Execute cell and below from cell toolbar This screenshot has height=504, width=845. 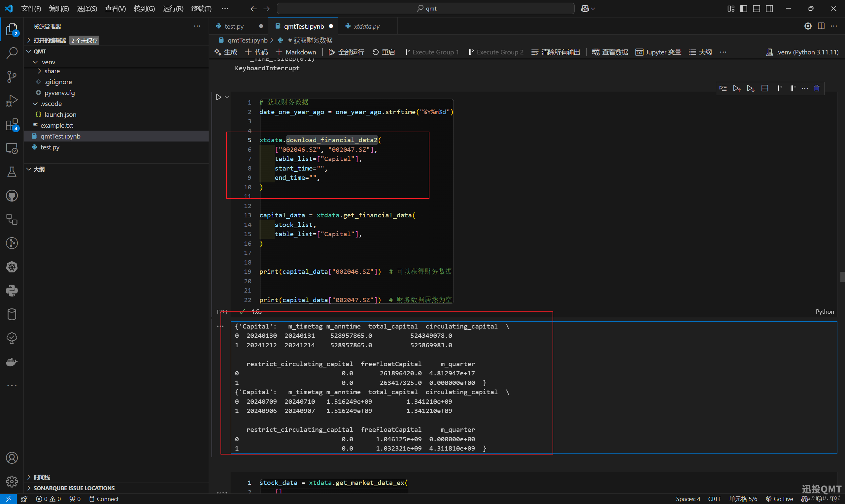click(751, 88)
